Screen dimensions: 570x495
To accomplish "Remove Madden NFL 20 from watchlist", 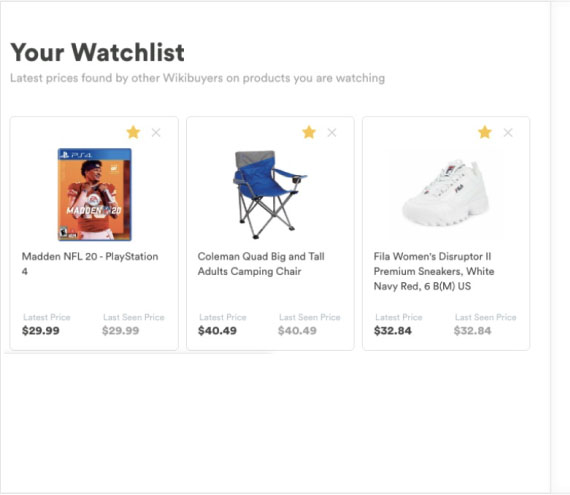I will (x=156, y=133).
